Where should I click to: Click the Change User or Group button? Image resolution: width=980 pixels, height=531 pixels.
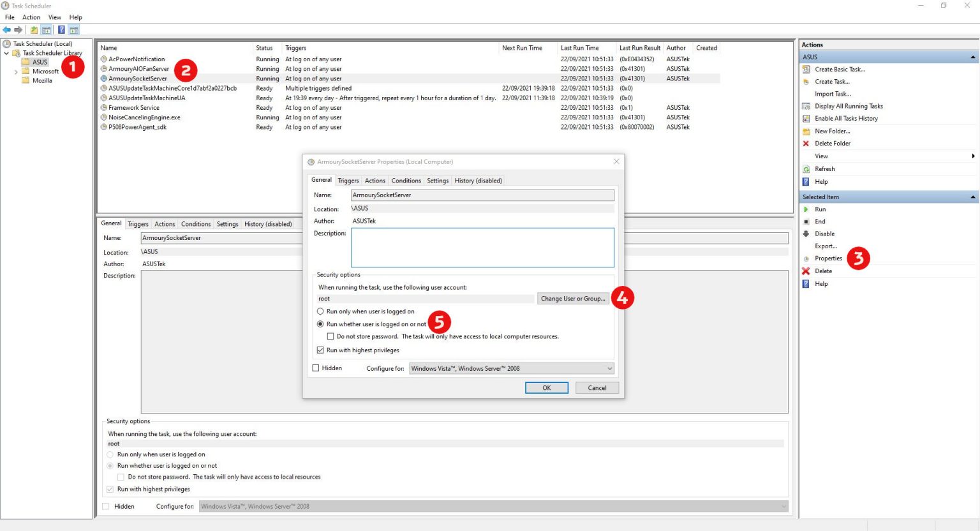pyautogui.click(x=572, y=299)
